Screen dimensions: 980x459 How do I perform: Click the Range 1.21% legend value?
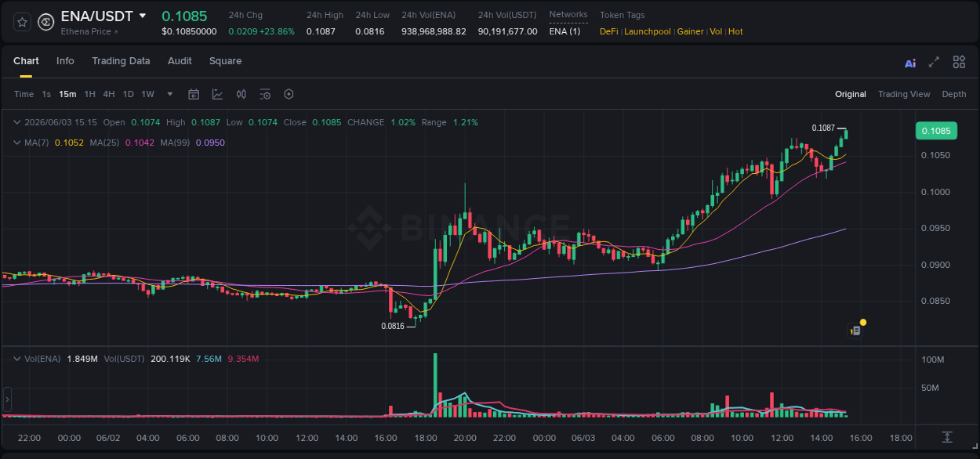(466, 122)
